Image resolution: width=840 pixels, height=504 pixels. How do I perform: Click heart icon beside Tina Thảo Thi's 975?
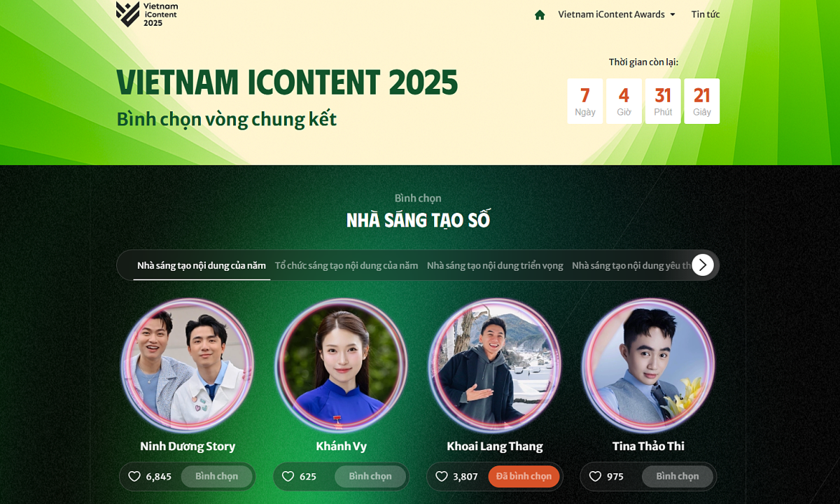pyautogui.click(x=595, y=477)
